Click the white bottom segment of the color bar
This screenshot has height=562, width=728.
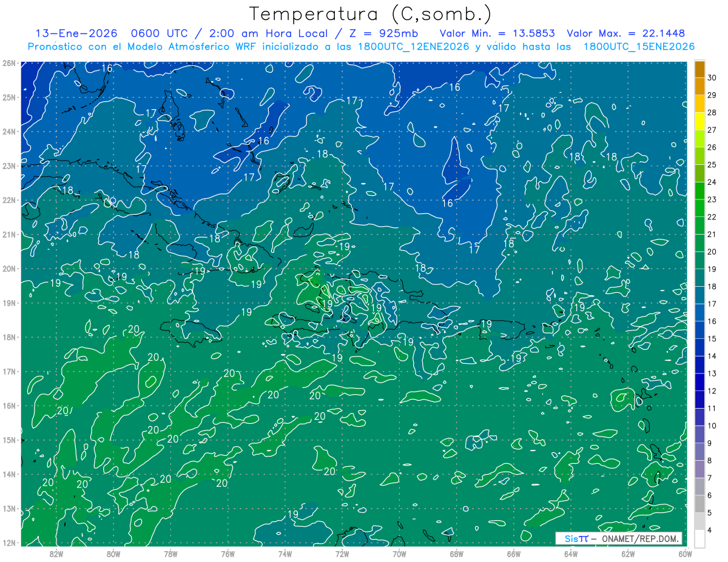pyautogui.click(x=699, y=538)
